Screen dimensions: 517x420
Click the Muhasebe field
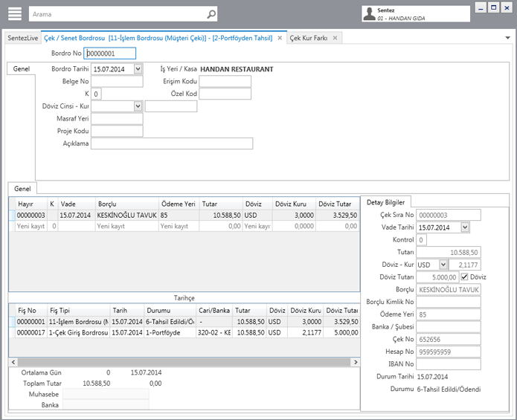click(106, 394)
